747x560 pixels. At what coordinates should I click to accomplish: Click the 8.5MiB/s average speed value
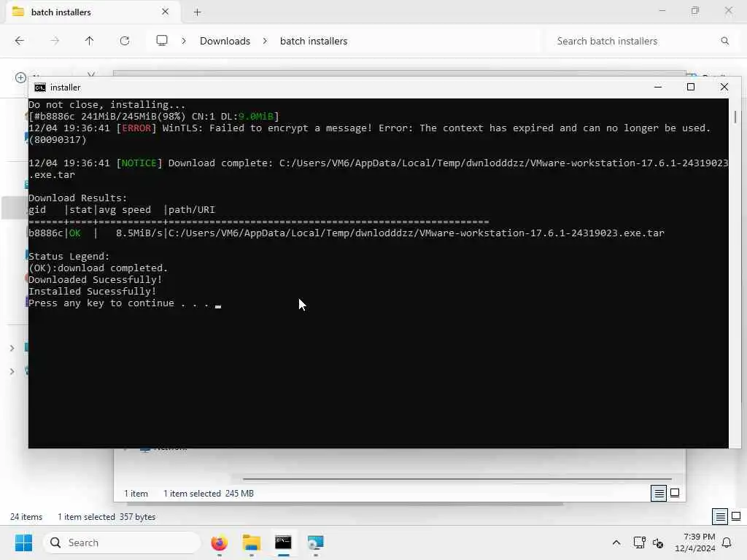tap(139, 233)
